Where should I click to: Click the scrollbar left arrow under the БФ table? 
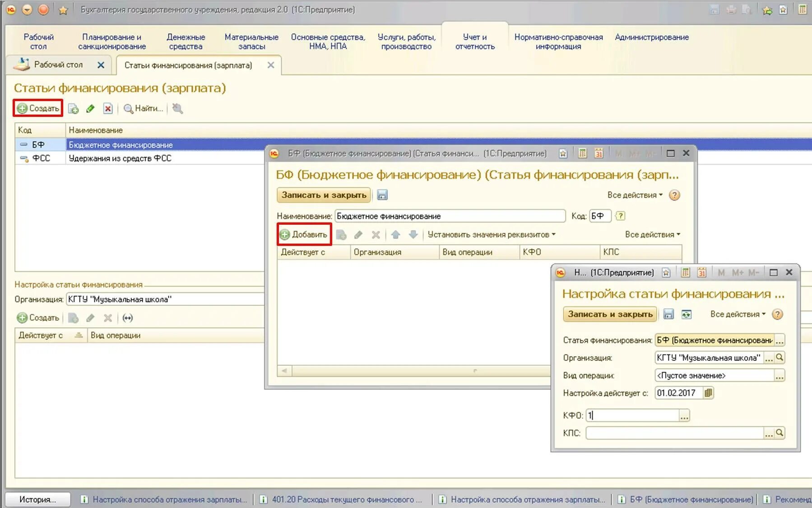[284, 371]
